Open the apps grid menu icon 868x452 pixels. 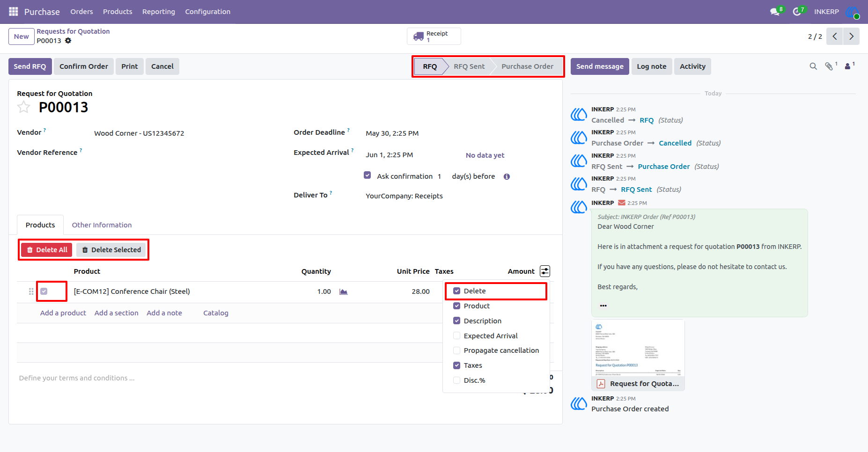pyautogui.click(x=14, y=11)
